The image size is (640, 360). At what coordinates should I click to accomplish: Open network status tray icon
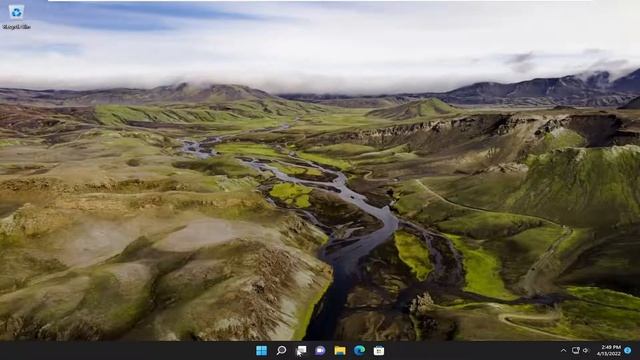coord(576,351)
